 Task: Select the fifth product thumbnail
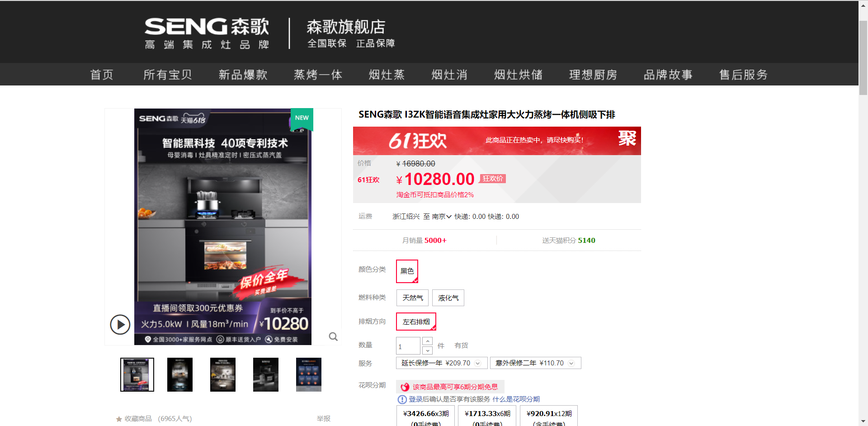309,374
